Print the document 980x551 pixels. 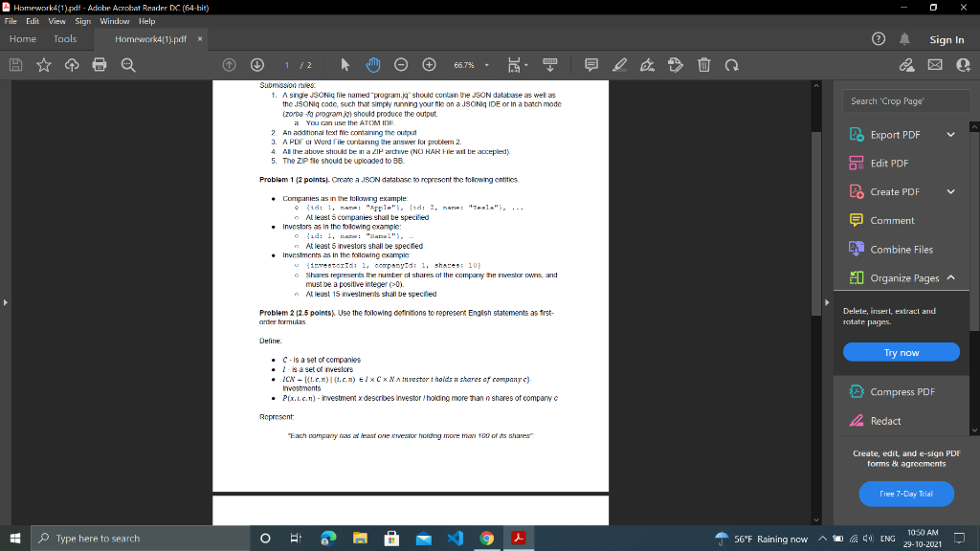pos(100,64)
